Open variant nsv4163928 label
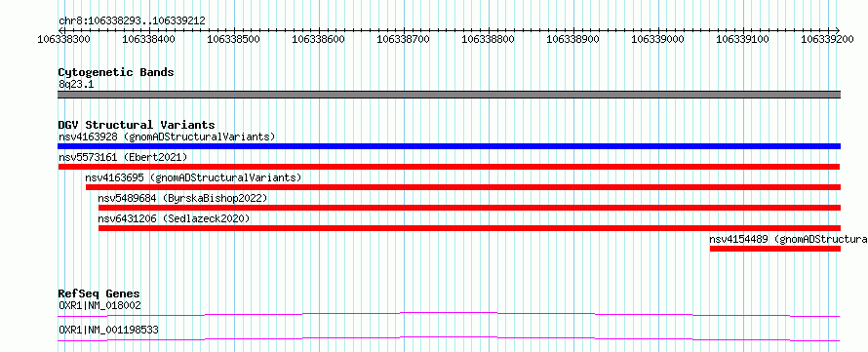This screenshot has width=868, height=352. (167, 137)
